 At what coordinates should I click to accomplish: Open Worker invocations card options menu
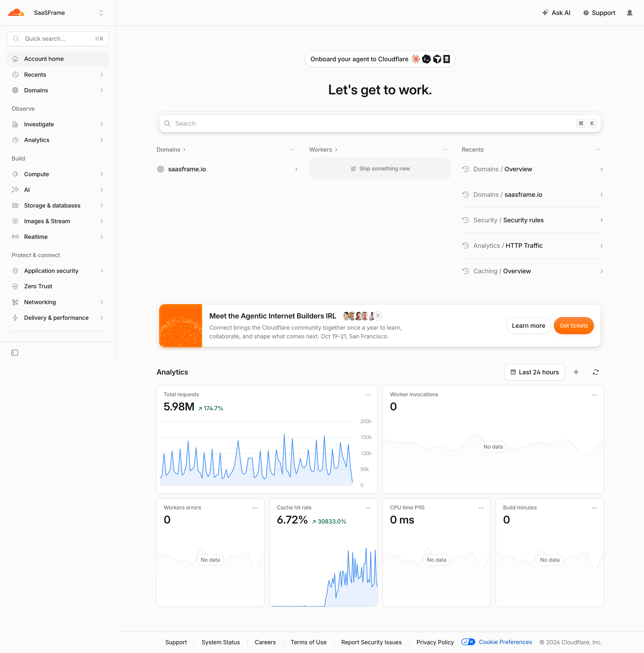(x=594, y=395)
